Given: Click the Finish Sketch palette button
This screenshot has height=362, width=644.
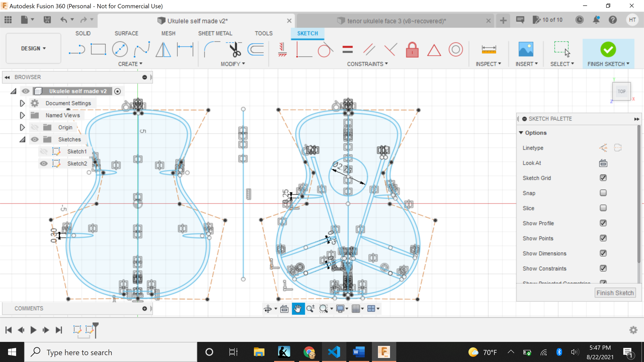Looking at the screenshot, I should point(615,293).
